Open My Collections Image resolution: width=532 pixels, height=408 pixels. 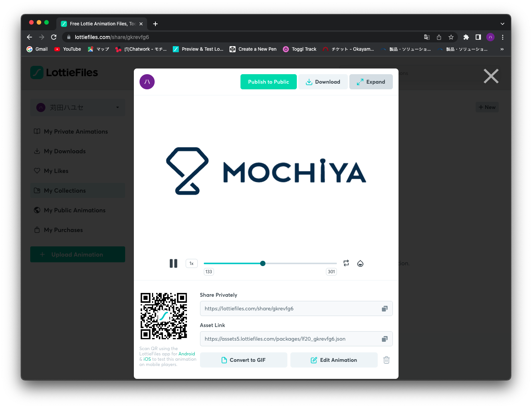pos(78,190)
